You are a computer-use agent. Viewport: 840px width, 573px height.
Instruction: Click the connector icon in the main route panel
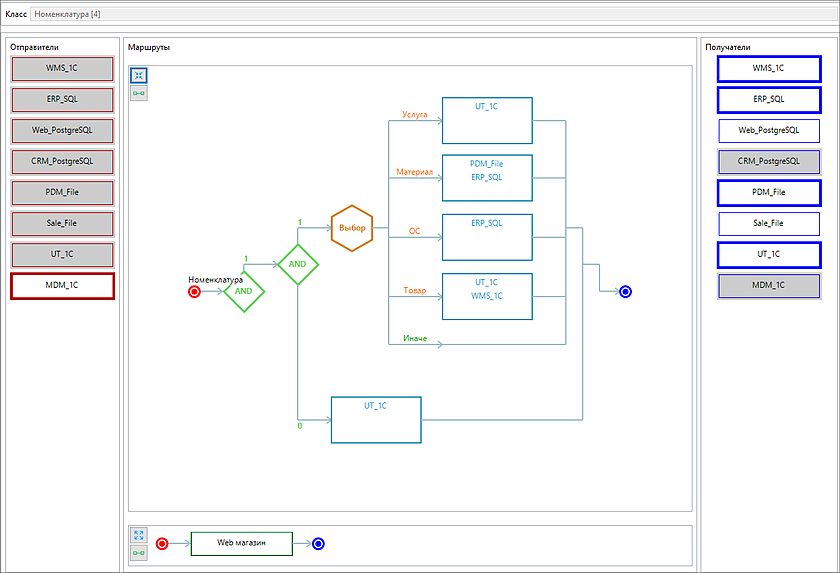pyautogui.click(x=139, y=93)
